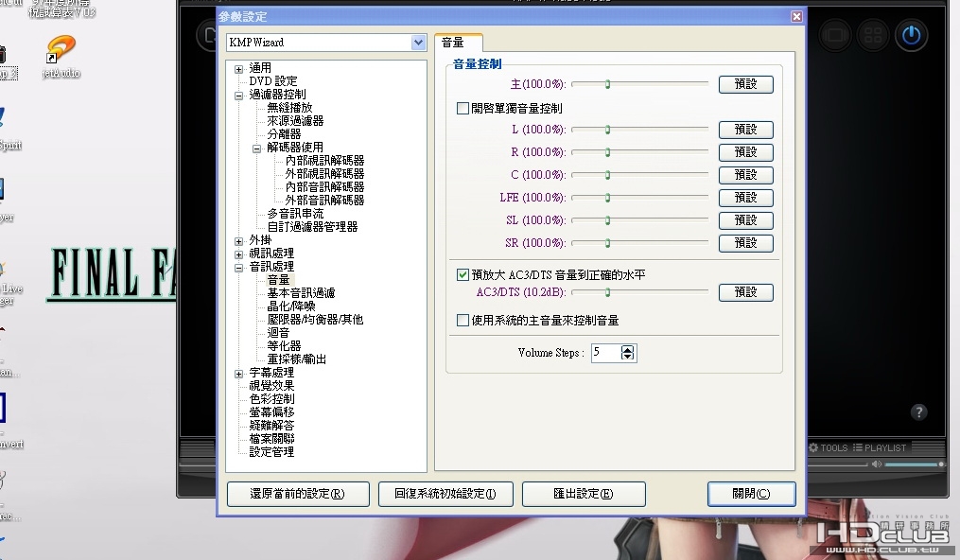
Task: Click the question mark help icon
Action: 918,411
